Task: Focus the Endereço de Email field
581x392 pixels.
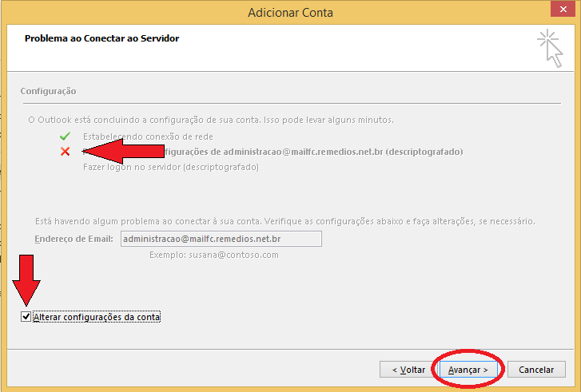Action: (x=221, y=239)
